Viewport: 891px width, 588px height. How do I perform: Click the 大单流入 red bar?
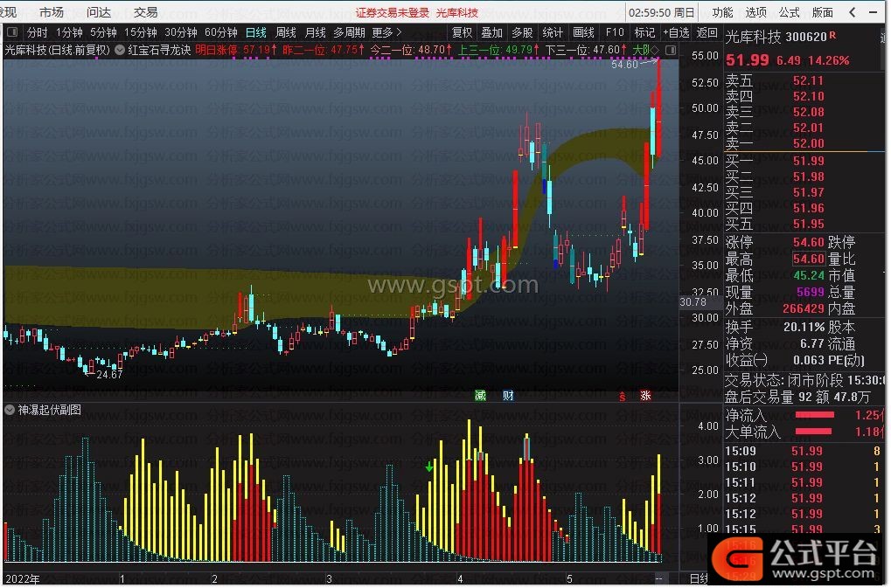tap(813, 432)
